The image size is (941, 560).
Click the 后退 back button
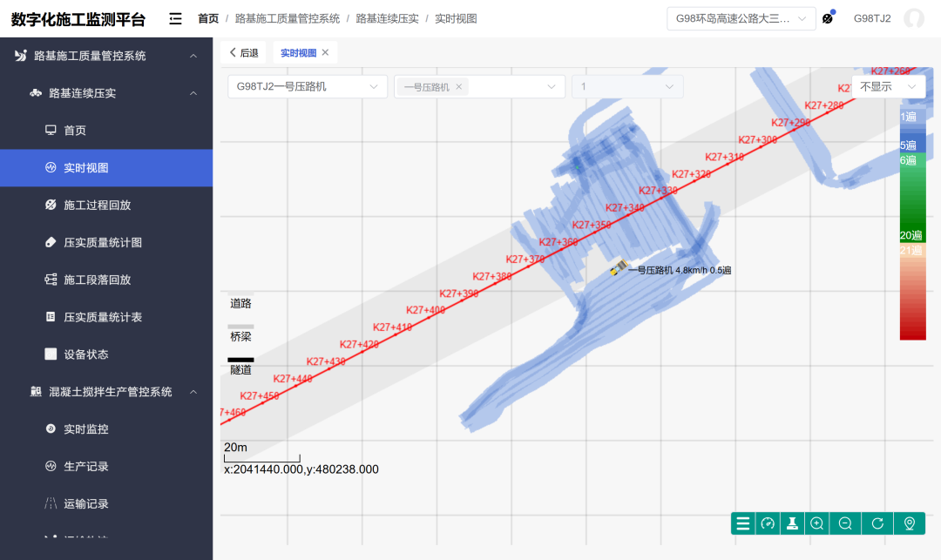pyautogui.click(x=243, y=53)
